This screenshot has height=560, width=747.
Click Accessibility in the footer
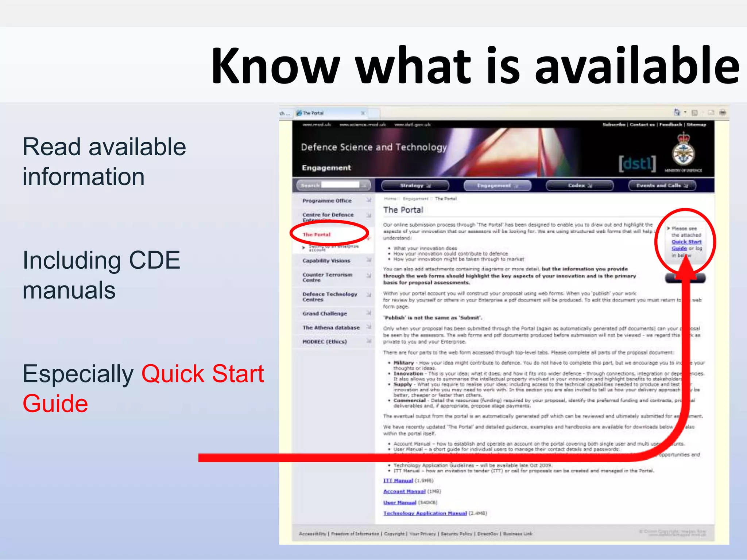tap(313, 534)
